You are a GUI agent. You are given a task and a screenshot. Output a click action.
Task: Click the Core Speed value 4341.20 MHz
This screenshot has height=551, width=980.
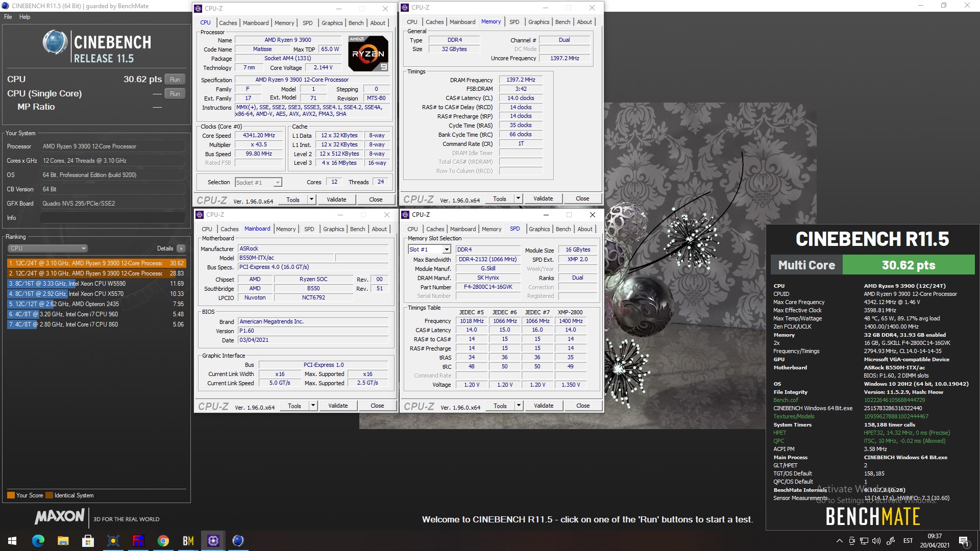coord(259,136)
